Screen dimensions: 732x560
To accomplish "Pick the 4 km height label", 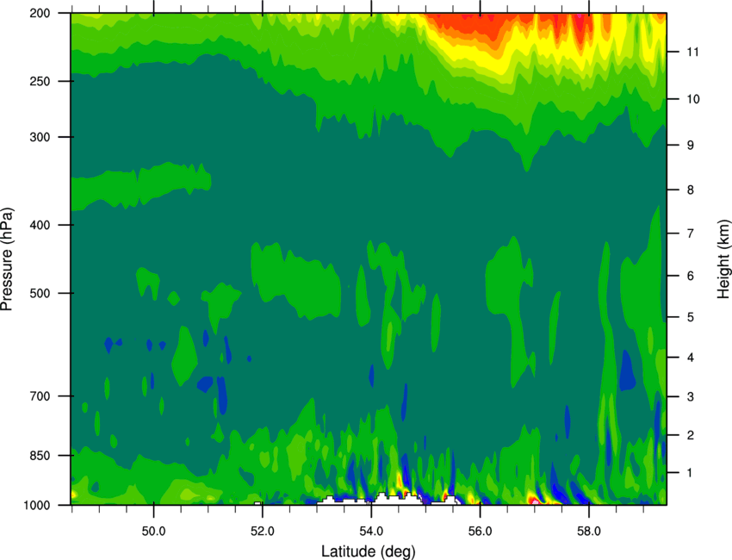I will click(x=691, y=358).
